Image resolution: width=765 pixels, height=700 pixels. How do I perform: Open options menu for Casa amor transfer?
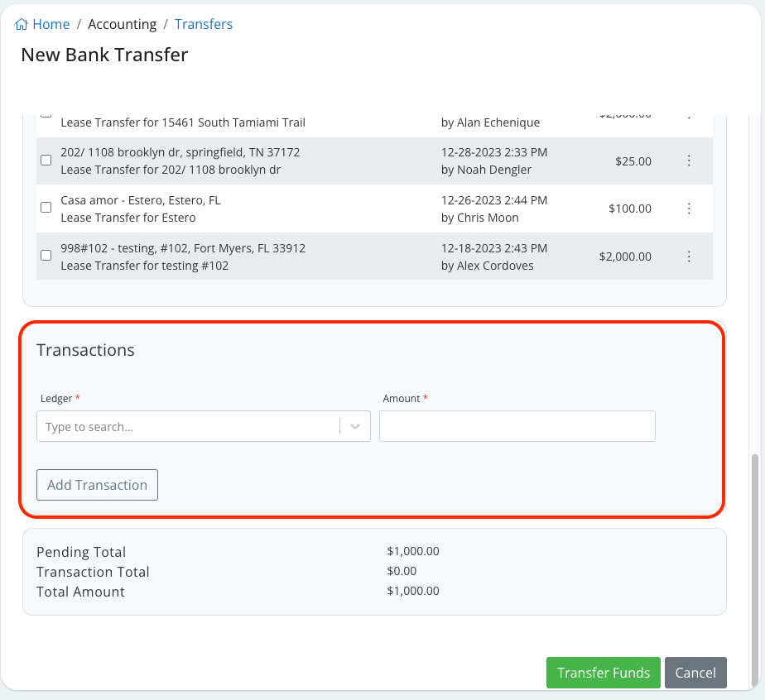click(689, 208)
